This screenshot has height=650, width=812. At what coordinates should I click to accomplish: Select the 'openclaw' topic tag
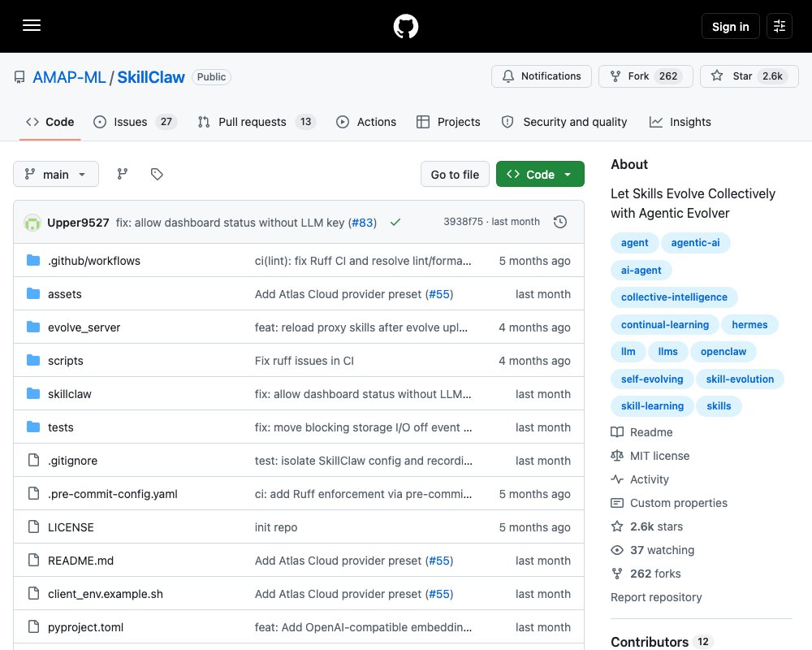click(x=723, y=352)
